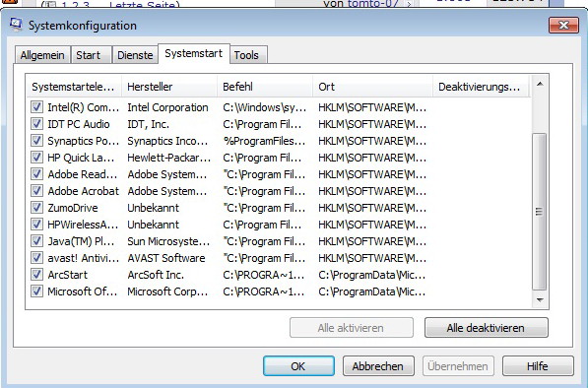This screenshot has width=588, height=388.
Task: Click the Hewlett-Packar... manufacturer cell
Action: [x=168, y=158]
